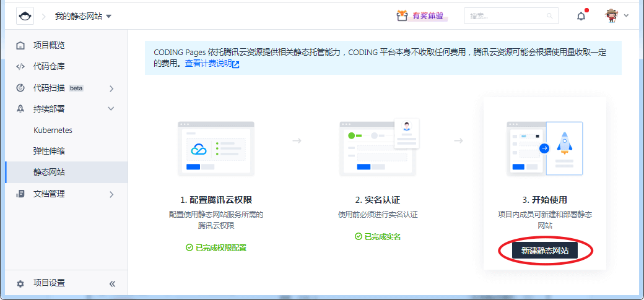Click the gear icon for 项目设置

[20, 283]
